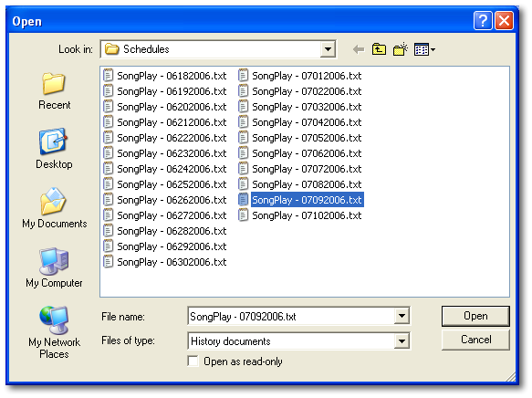The image size is (532, 398).
Task: Click file icon of SongPlay - 07012006.txt
Action: point(243,76)
